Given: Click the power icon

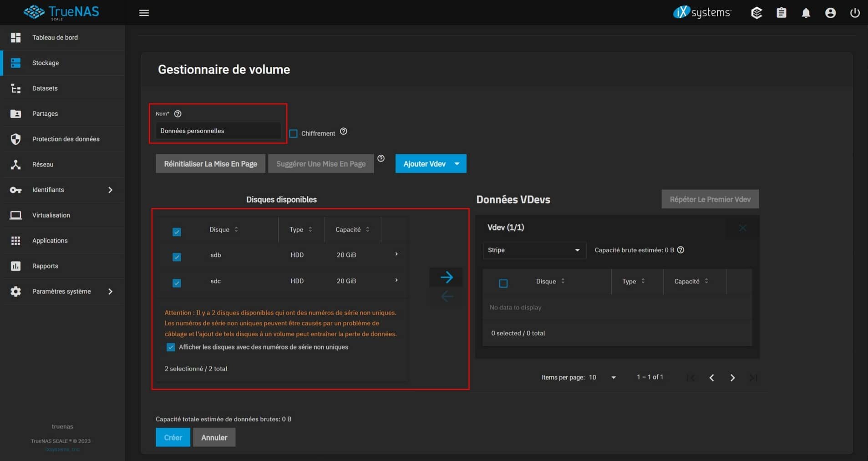Looking at the screenshot, I should tap(855, 13).
